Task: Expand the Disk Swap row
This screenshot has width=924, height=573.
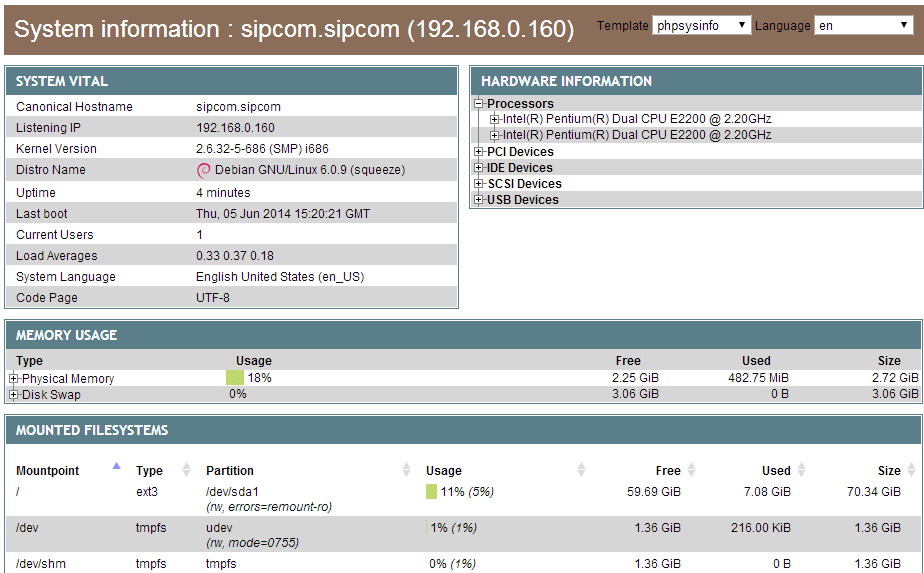Action: pyautogui.click(x=14, y=395)
